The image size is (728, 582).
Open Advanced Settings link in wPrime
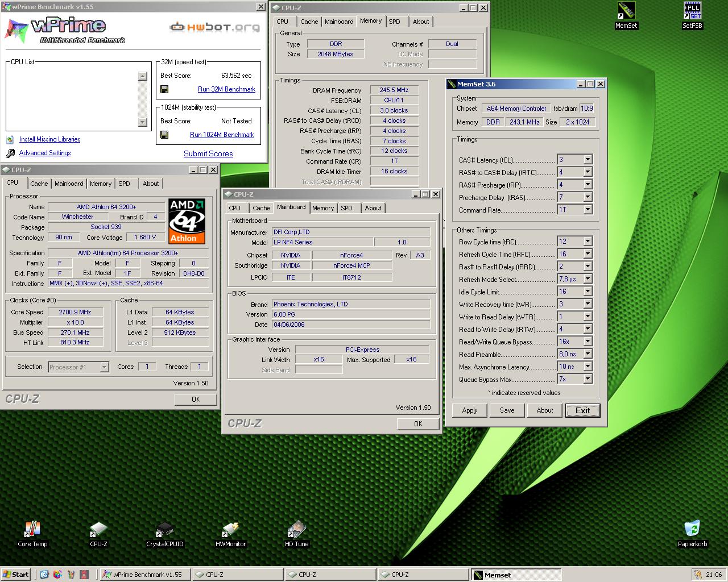pos(45,153)
